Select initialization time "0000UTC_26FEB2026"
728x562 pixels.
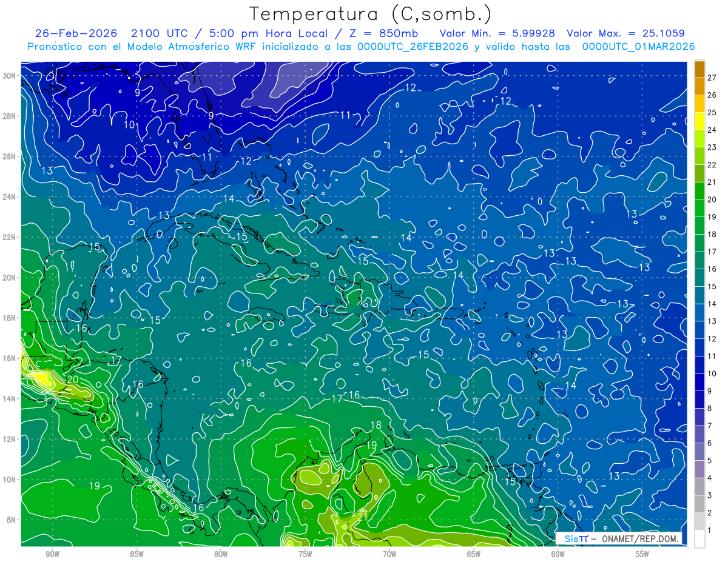pyautogui.click(x=413, y=47)
